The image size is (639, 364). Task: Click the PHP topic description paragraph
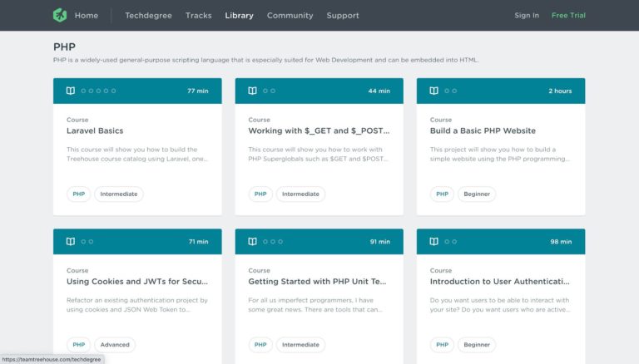[265, 60]
